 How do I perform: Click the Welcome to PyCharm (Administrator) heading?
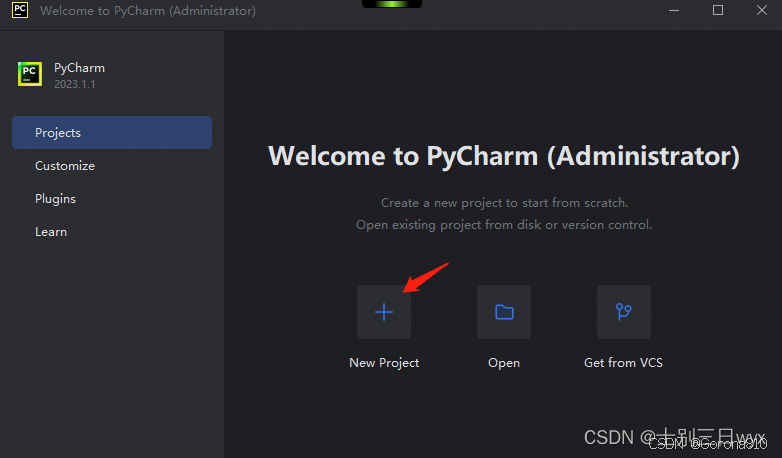504,156
